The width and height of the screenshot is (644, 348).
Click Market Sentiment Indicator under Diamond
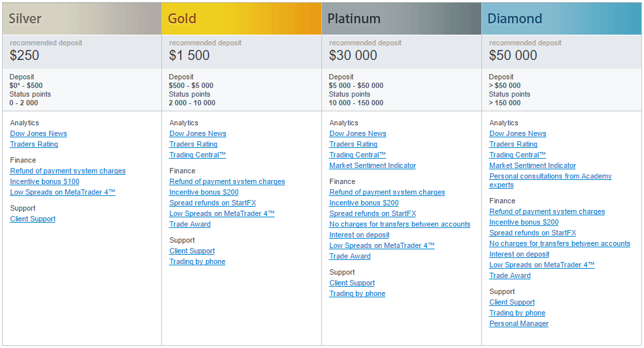tap(532, 165)
